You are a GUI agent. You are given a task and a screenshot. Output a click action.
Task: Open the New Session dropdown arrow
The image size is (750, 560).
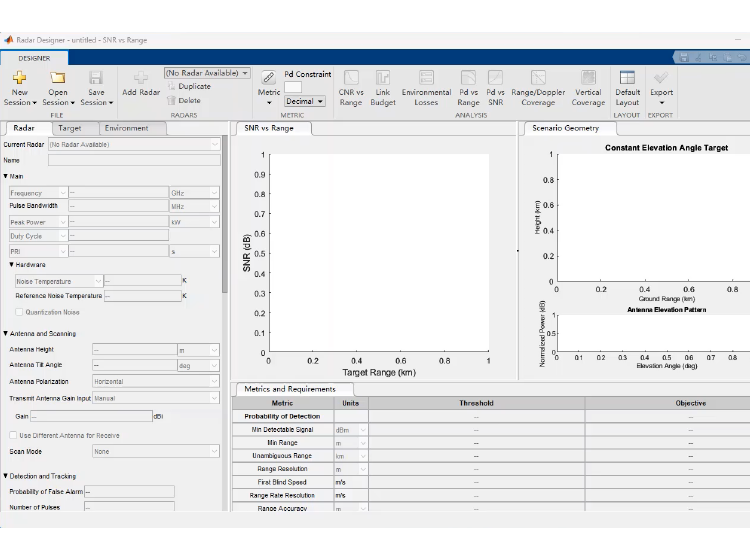(x=34, y=103)
